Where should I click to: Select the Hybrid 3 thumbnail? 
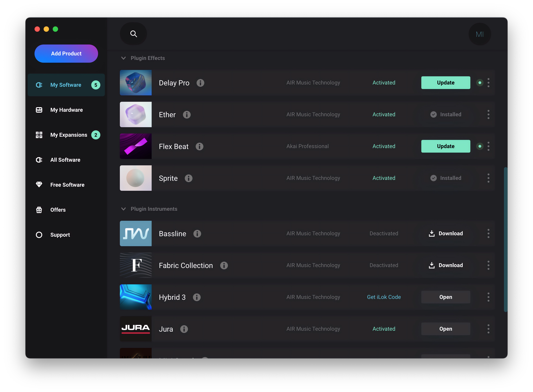point(136,297)
